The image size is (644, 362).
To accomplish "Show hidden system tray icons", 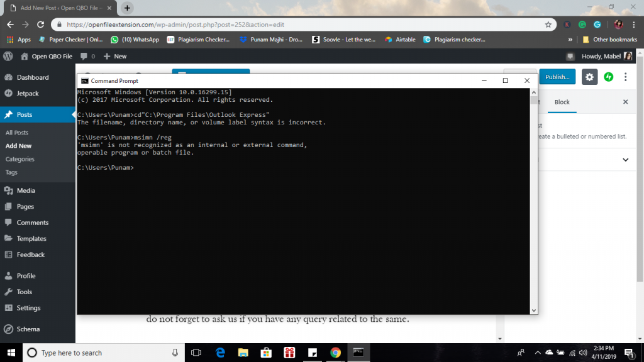I will (538, 353).
